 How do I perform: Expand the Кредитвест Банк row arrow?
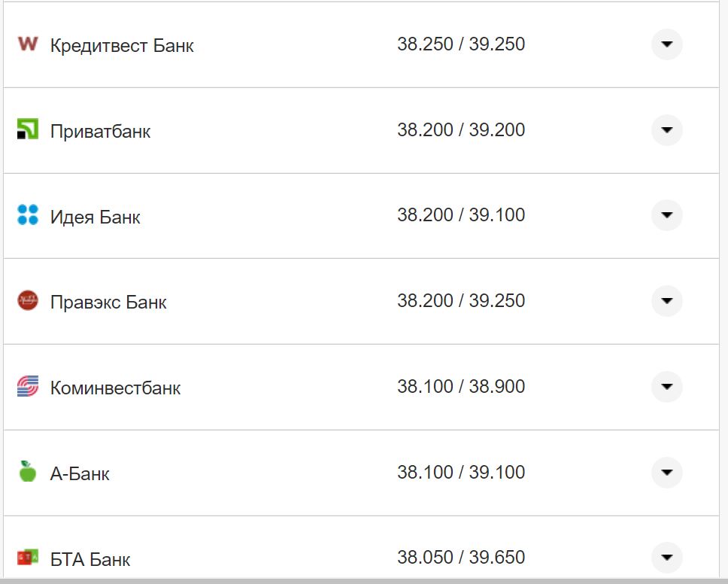pyautogui.click(x=666, y=44)
